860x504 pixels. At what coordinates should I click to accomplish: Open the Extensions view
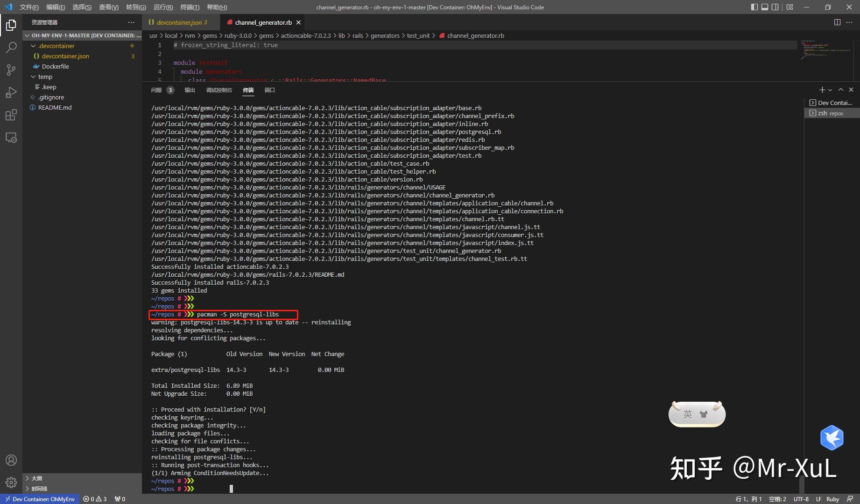click(11, 115)
